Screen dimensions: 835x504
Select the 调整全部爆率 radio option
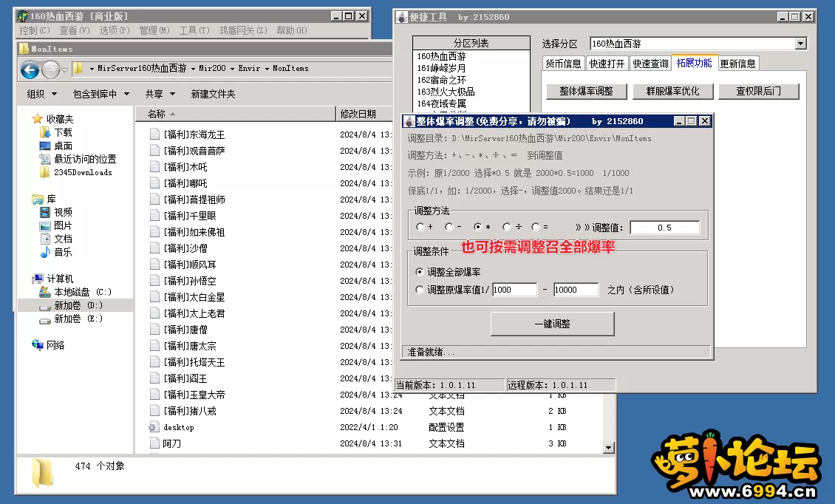click(420, 272)
